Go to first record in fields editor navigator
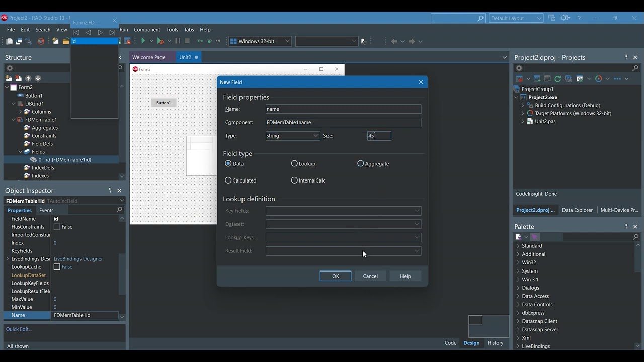 [76, 33]
